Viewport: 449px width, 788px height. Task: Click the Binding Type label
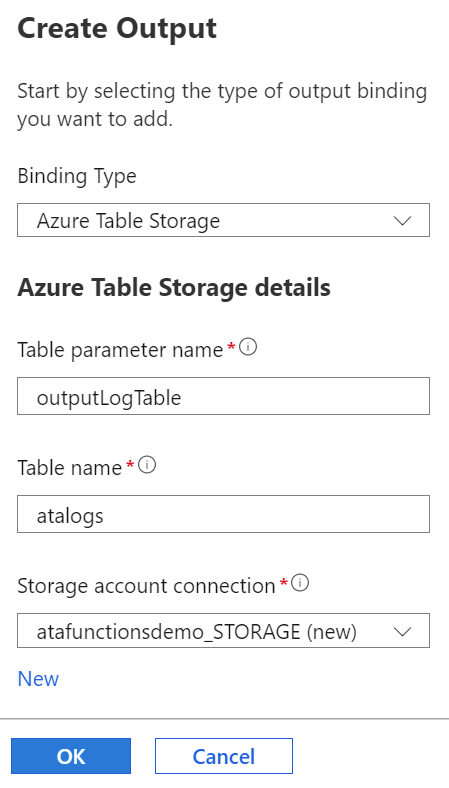[77, 176]
